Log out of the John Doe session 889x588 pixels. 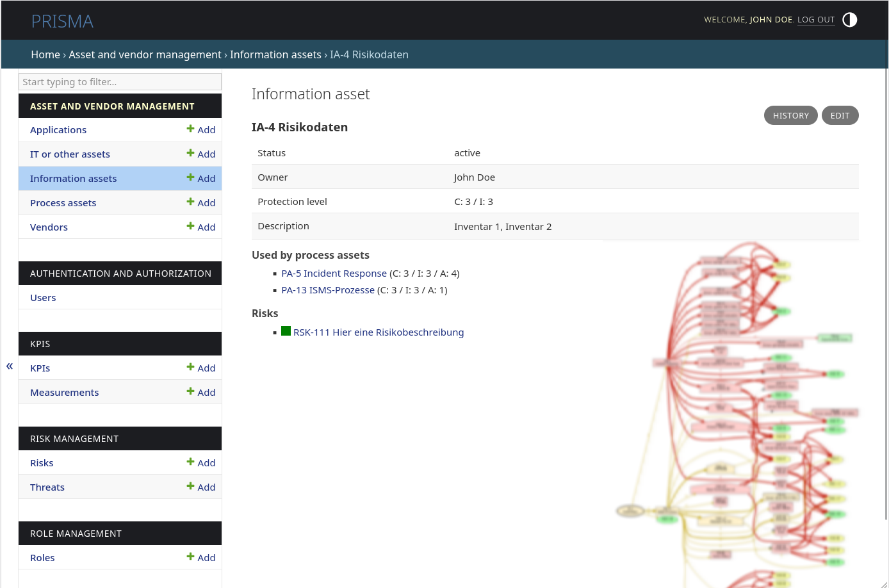(x=816, y=20)
